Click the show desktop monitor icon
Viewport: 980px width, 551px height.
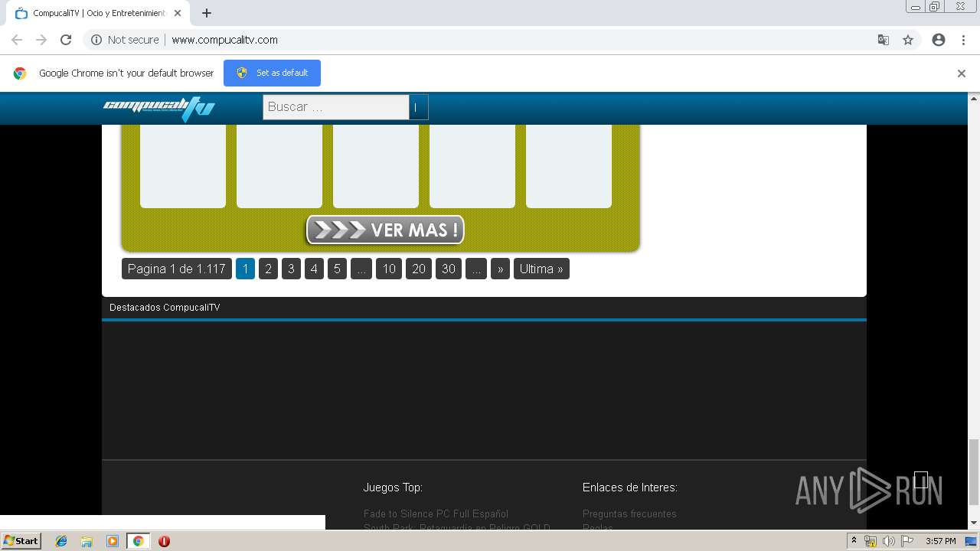pos(970,541)
